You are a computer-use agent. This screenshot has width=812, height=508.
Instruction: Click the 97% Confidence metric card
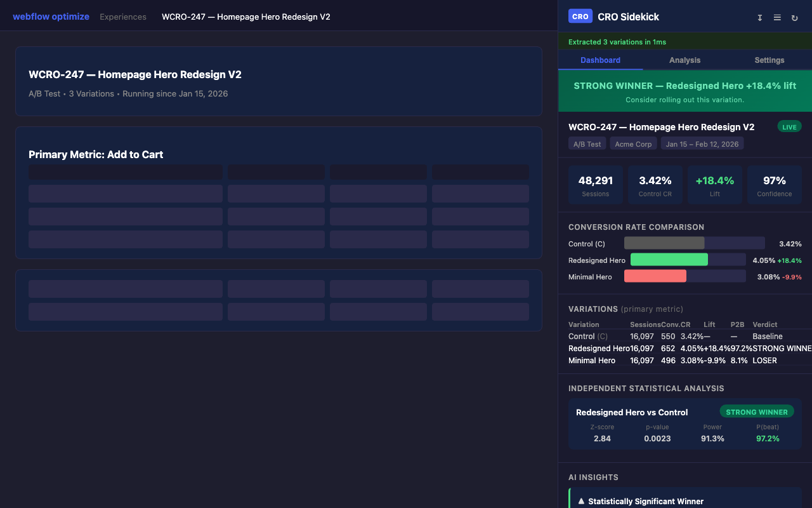pyautogui.click(x=774, y=184)
